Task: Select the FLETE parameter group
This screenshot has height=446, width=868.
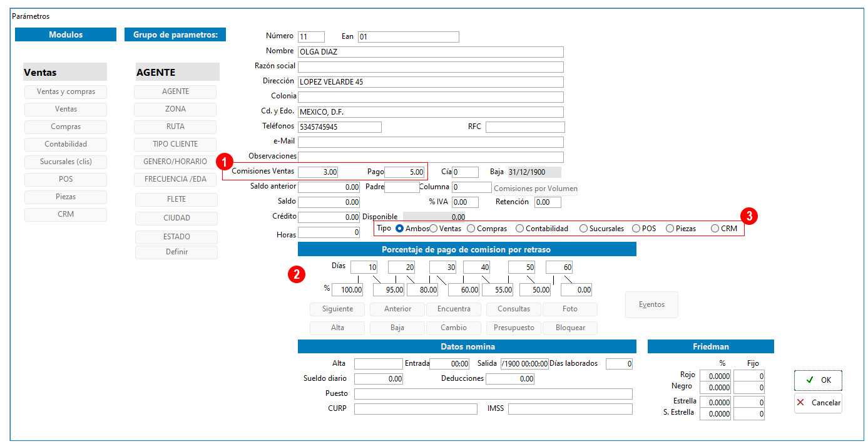Action: [x=176, y=199]
